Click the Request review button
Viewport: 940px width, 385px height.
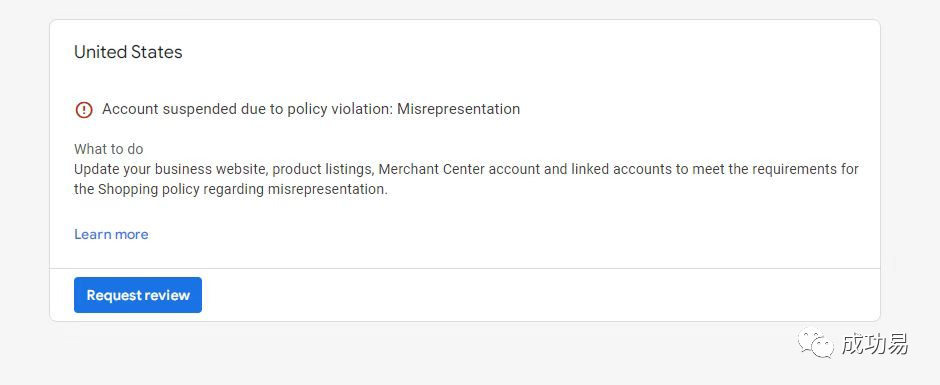tap(138, 295)
